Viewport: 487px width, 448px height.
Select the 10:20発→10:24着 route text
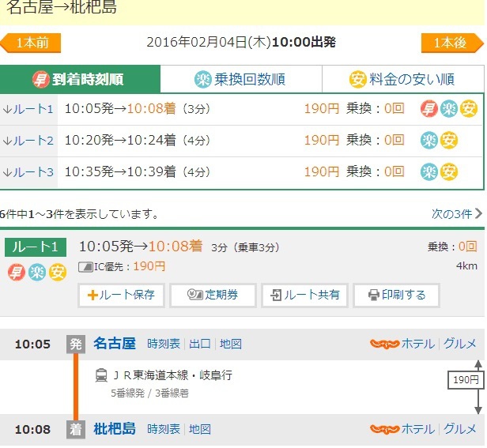pos(120,141)
